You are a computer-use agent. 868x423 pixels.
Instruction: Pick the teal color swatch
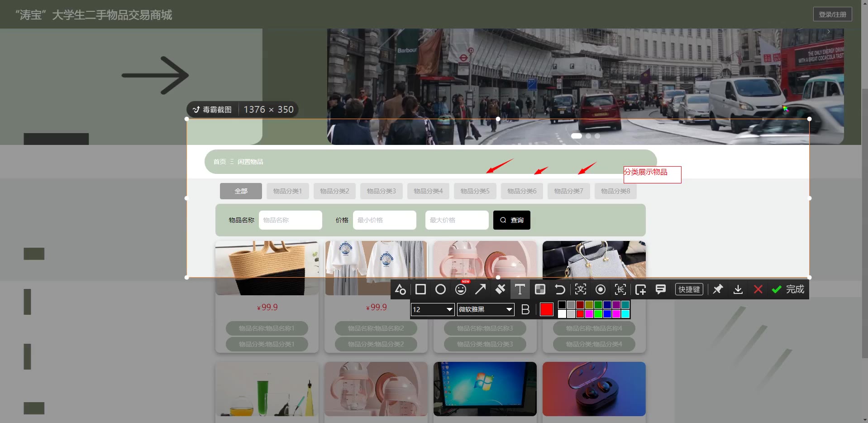(x=625, y=305)
